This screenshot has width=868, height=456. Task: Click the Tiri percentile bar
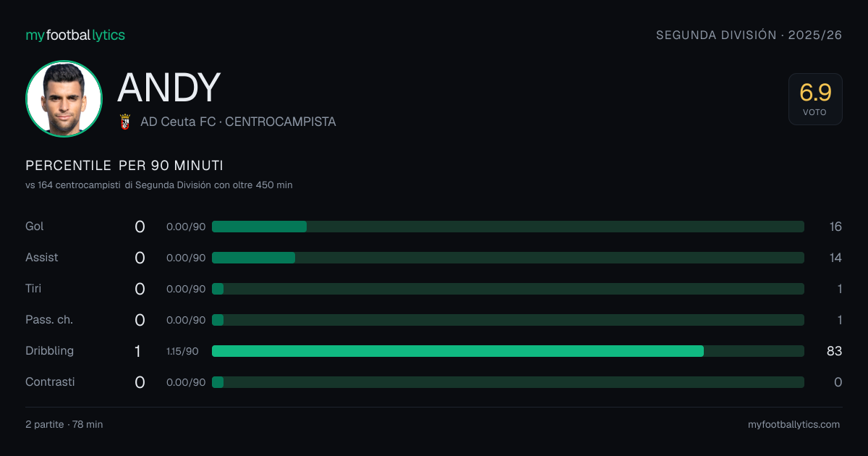pyautogui.click(x=508, y=289)
